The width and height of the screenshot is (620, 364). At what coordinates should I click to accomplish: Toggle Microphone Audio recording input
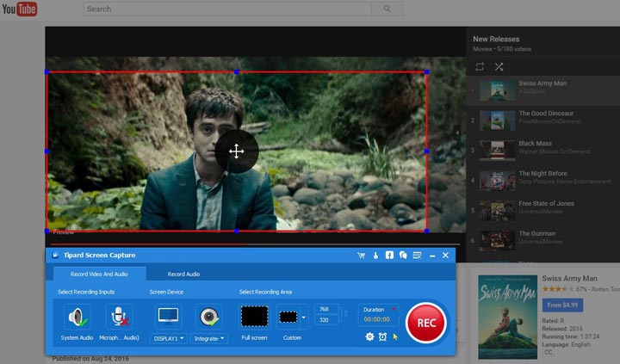tap(119, 317)
